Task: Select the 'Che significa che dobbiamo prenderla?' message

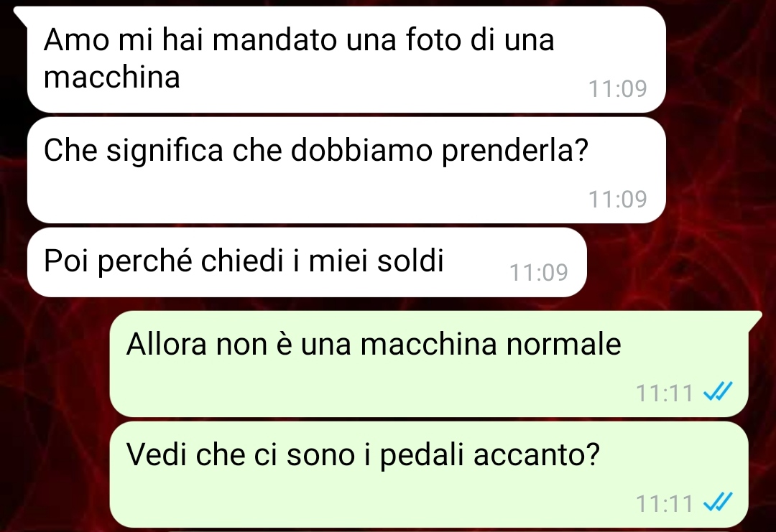Action: (346, 170)
